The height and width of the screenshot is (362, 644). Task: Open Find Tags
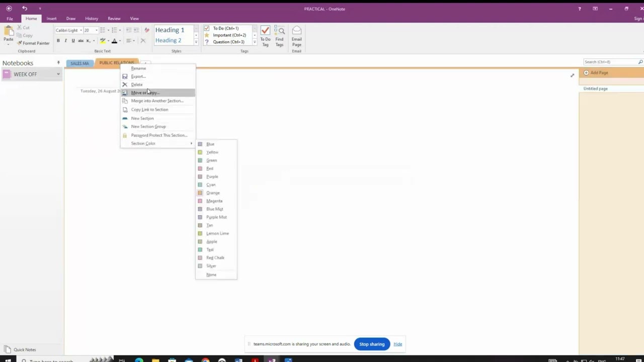(279, 36)
